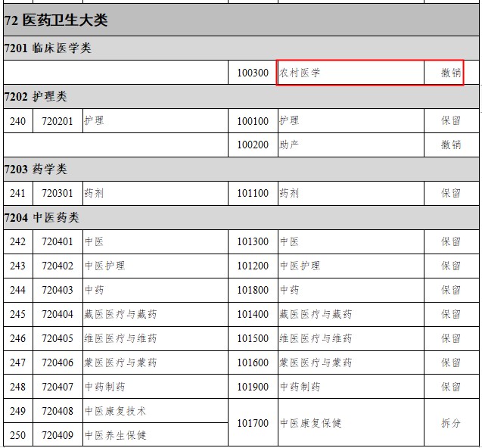This screenshot has height=448, width=482.
Task: Click the code cell 101100
Action: pos(253,194)
